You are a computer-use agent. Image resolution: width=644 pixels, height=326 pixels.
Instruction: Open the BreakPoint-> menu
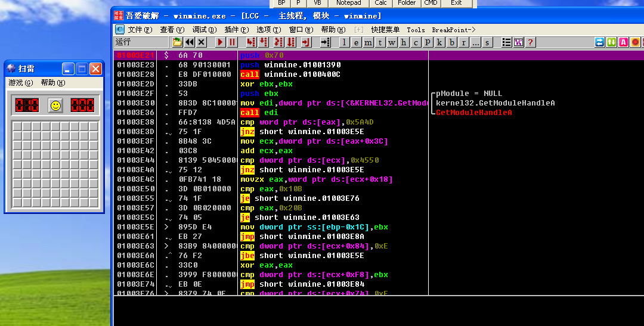(453, 30)
